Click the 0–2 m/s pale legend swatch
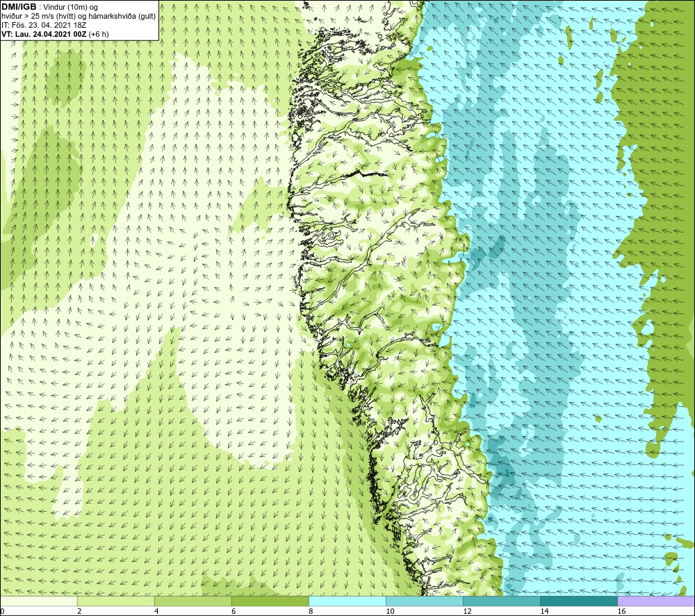695x616 pixels. pos(38,601)
